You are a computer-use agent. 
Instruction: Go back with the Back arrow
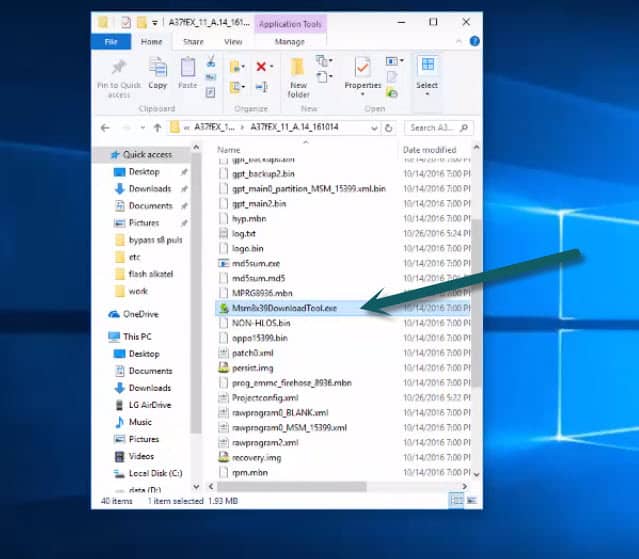pyautogui.click(x=105, y=128)
